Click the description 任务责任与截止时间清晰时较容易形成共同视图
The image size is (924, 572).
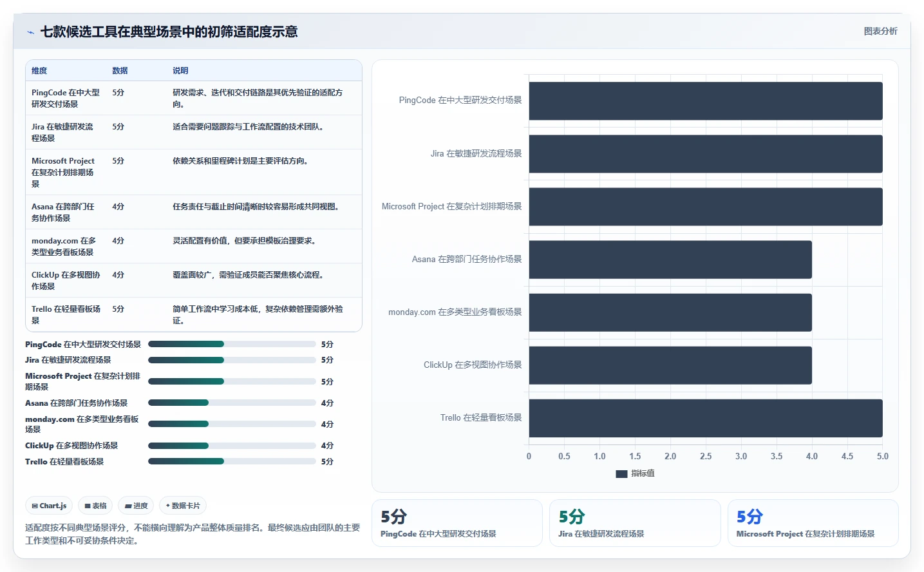tap(256, 207)
